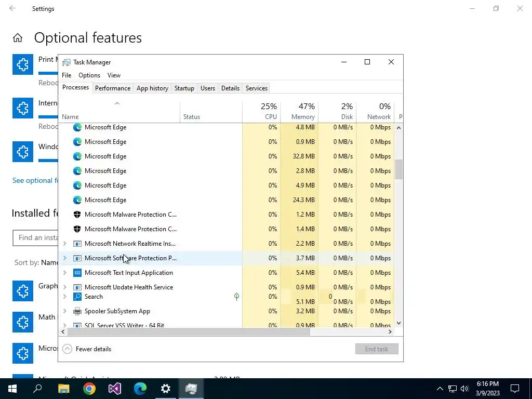The image size is (532, 399).
Task: Click the Graphics feature gear icon in Settings
Action: (23, 291)
